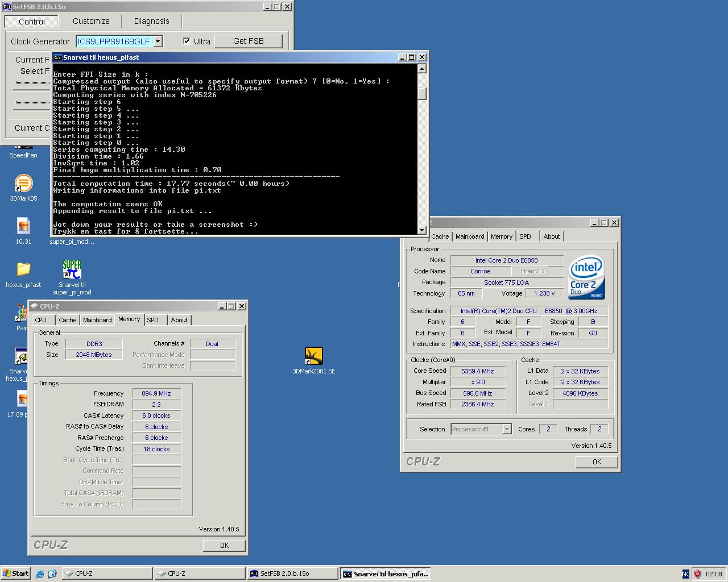
Task: Click the Frequency value 894.9 MHz
Action: point(156,393)
